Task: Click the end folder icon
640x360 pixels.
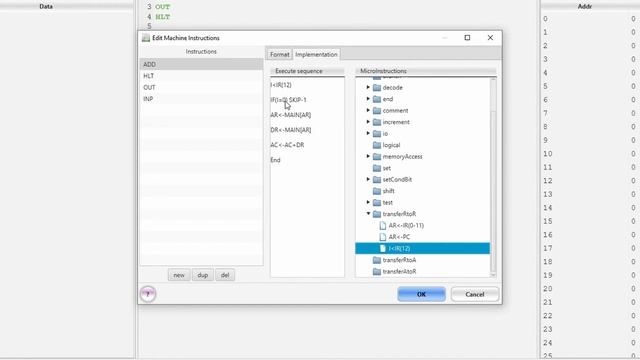Action: [x=377, y=99]
